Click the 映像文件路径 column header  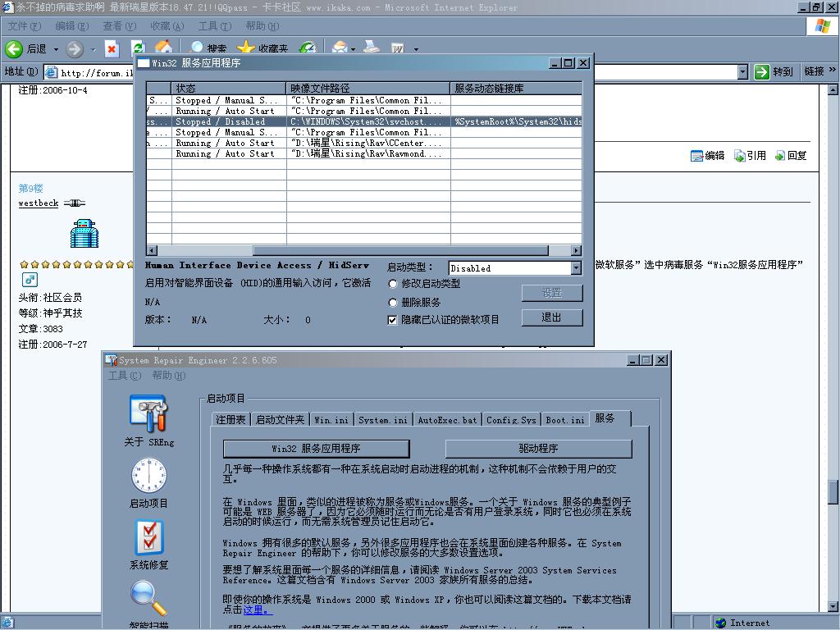368,89
